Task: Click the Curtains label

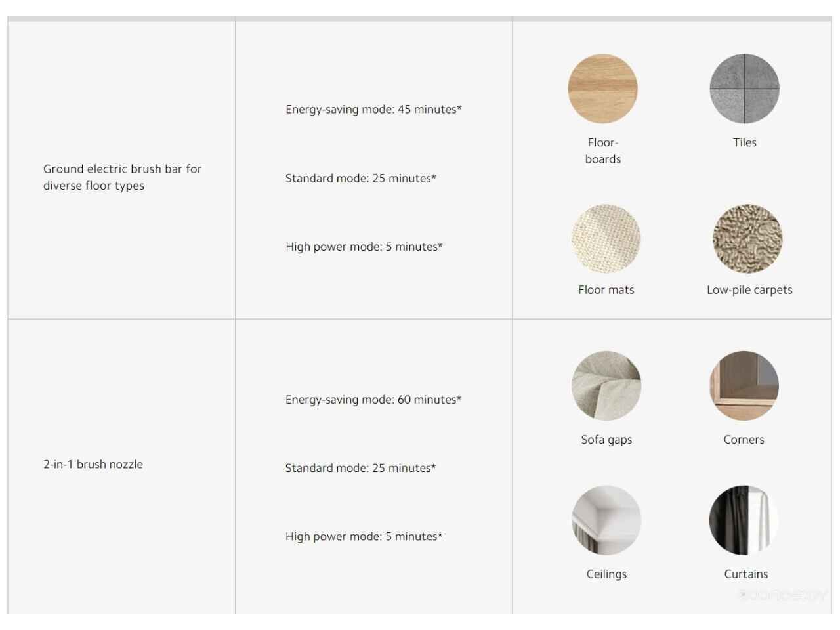Action: pos(745,574)
